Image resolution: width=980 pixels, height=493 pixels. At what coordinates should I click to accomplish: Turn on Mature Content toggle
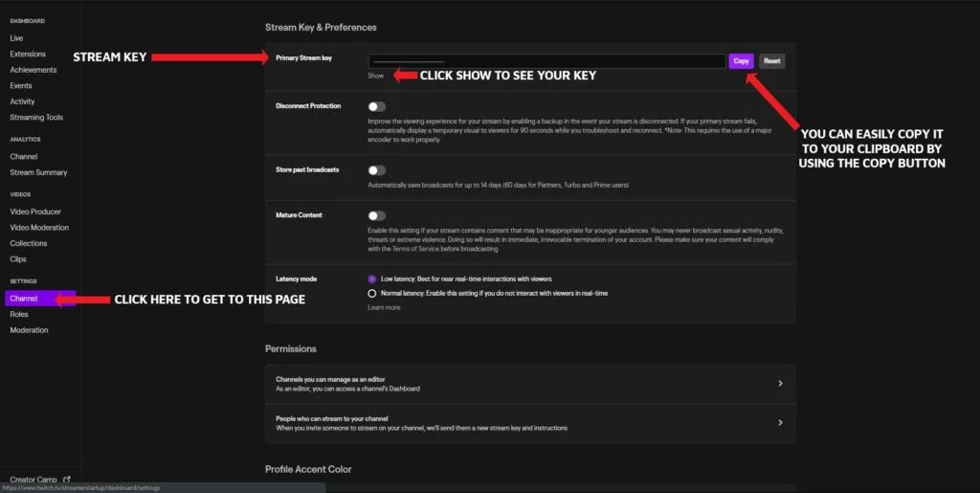point(376,216)
